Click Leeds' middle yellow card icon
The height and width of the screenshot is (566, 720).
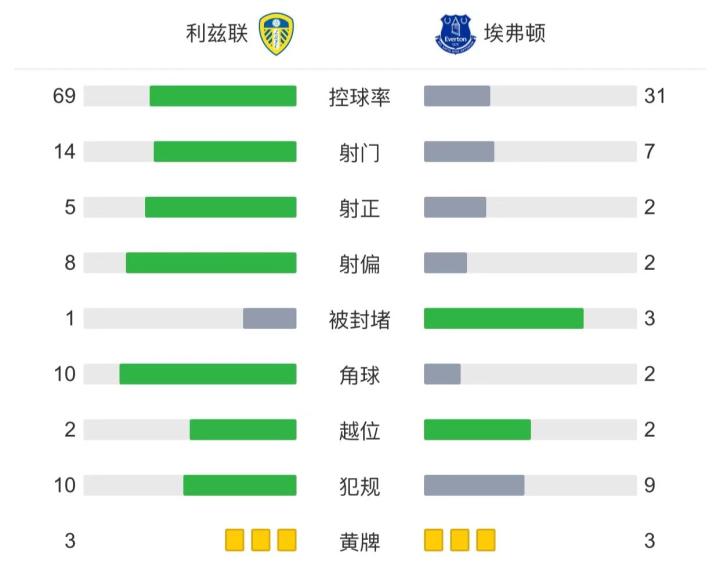coord(261,541)
